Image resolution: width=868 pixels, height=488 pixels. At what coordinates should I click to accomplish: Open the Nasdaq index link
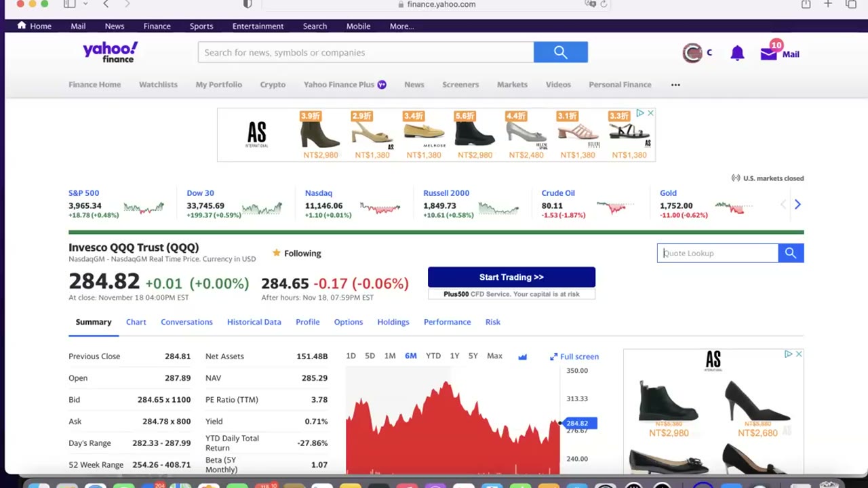click(319, 193)
